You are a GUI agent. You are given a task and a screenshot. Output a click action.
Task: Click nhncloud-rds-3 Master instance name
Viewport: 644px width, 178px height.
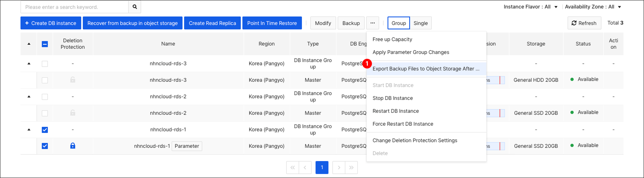tap(168, 80)
